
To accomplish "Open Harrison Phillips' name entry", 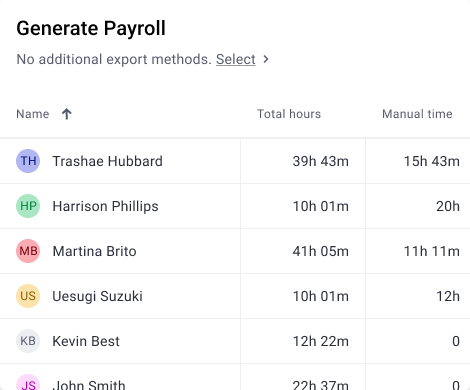I will [105, 206].
